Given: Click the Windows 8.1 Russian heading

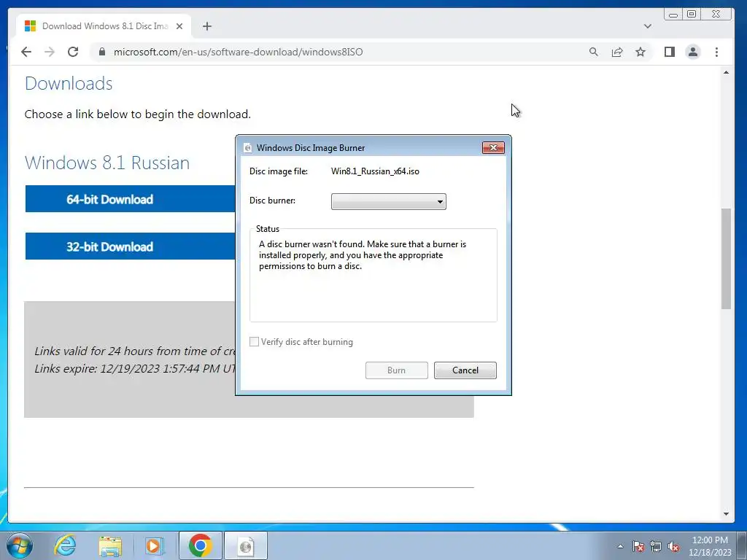Looking at the screenshot, I should (107, 163).
